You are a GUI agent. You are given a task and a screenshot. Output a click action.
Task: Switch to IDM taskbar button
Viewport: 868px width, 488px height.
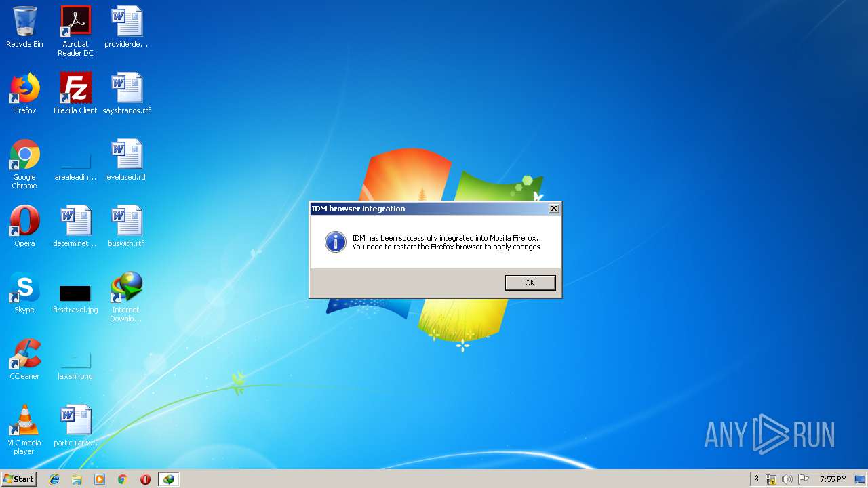click(168, 479)
